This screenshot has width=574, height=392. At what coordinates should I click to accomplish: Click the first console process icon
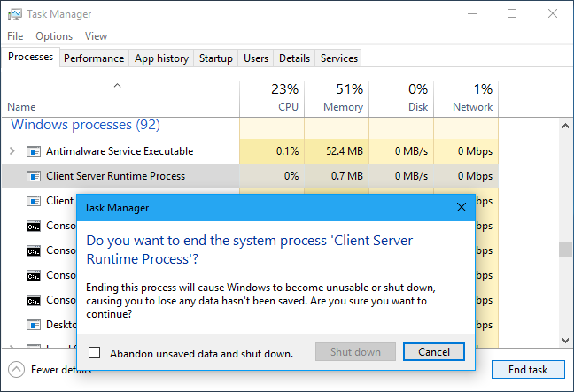point(34,226)
